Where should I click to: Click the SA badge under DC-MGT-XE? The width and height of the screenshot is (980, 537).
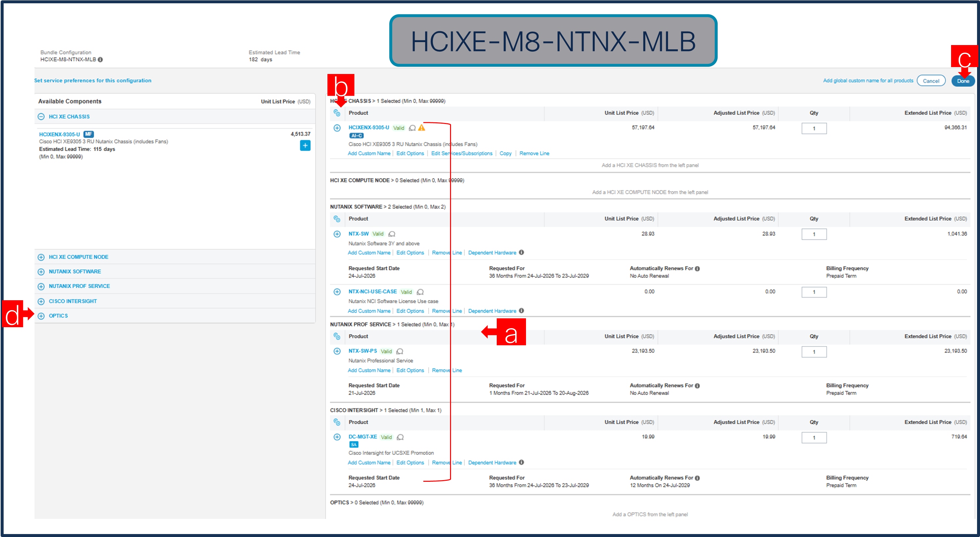pyautogui.click(x=354, y=445)
